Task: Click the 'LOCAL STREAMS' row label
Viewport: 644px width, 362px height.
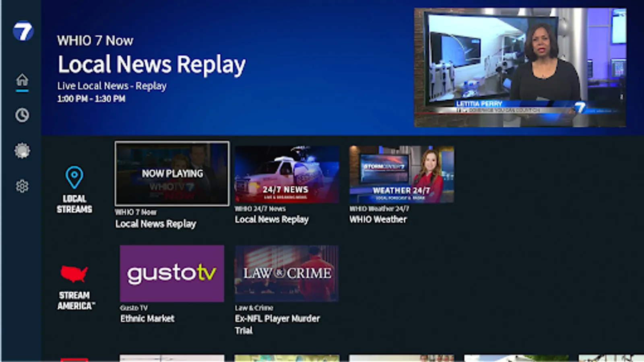Action: click(x=74, y=204)
